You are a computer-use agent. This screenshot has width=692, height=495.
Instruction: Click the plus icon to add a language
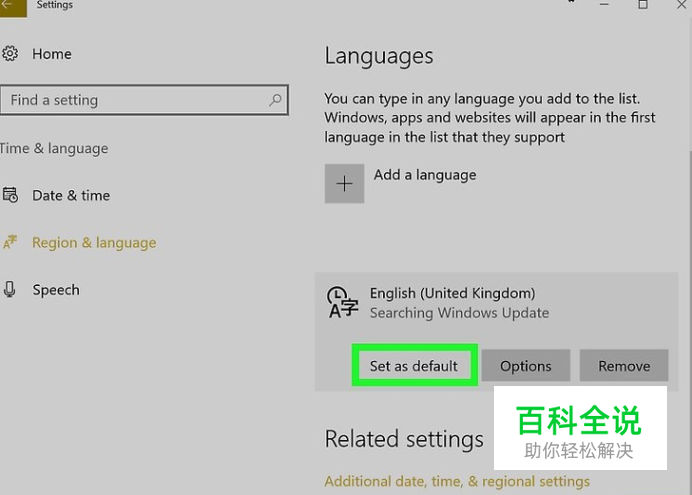(344, 184)
